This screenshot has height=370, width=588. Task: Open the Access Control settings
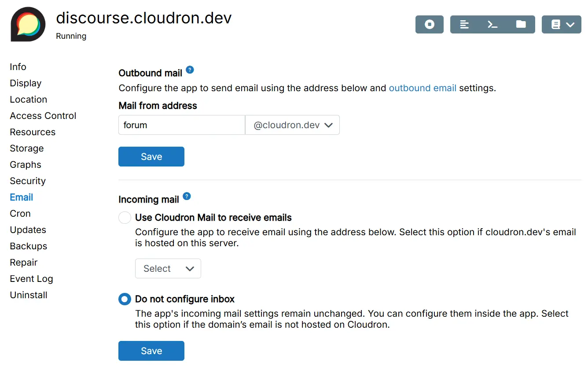point(43,115)
